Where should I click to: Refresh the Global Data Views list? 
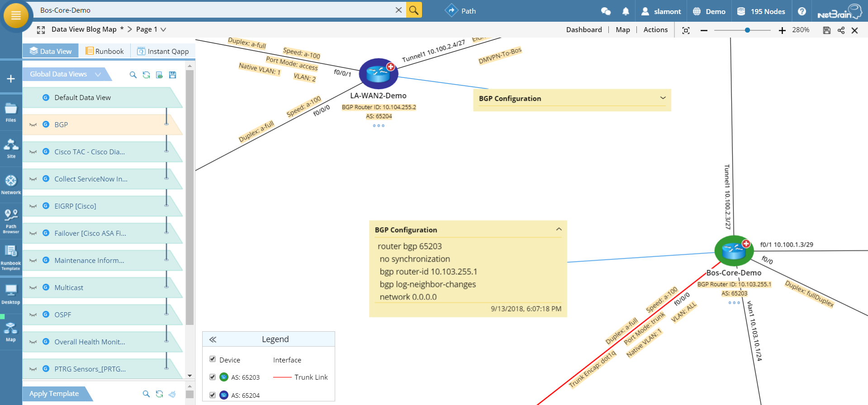click(146, 75)
